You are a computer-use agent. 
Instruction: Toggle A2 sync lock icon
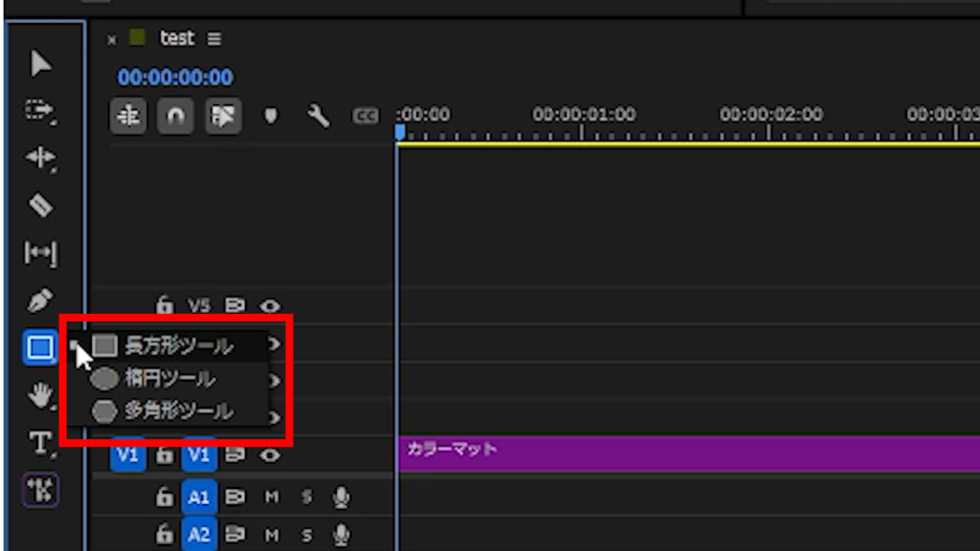tap(234, 535)
